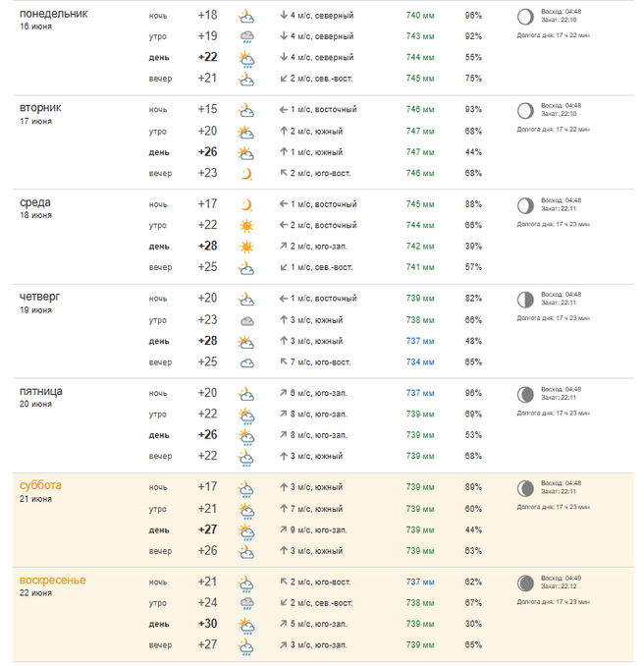The image size is (644, 666).
Task: Click the Saturday night weather icon
Action: tap(245, 487)
